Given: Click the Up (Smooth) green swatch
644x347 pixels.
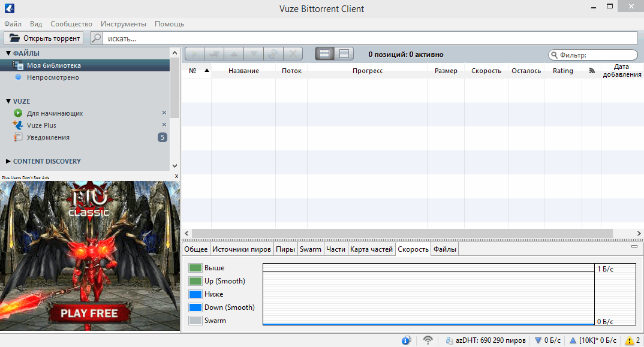Looking at the screenshot, I should (195, 281).
